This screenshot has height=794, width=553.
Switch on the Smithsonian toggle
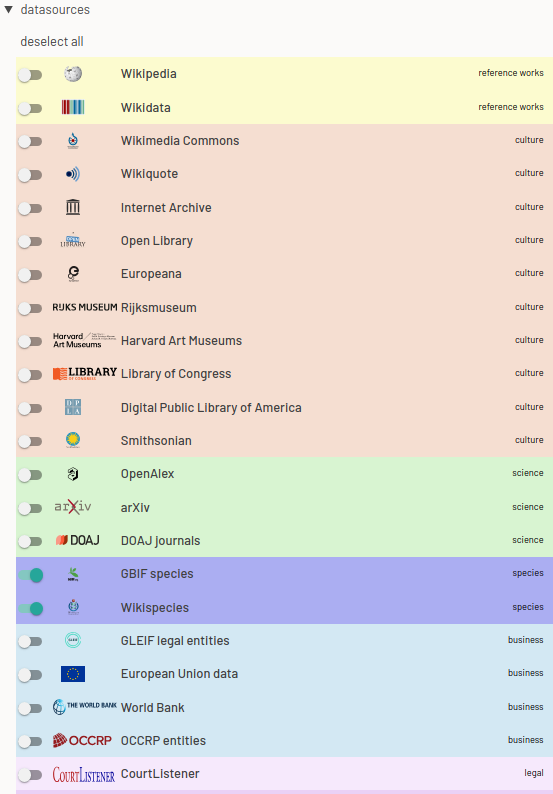point(30,442)
